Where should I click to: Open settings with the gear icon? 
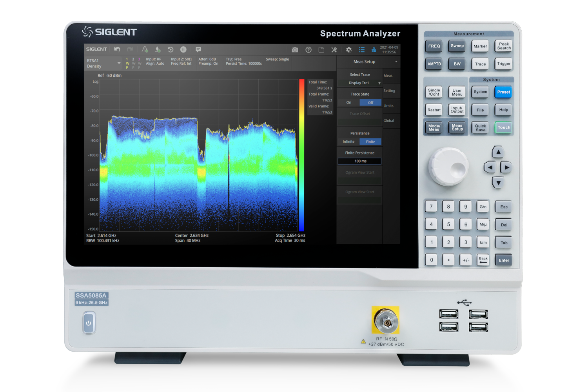348,50
